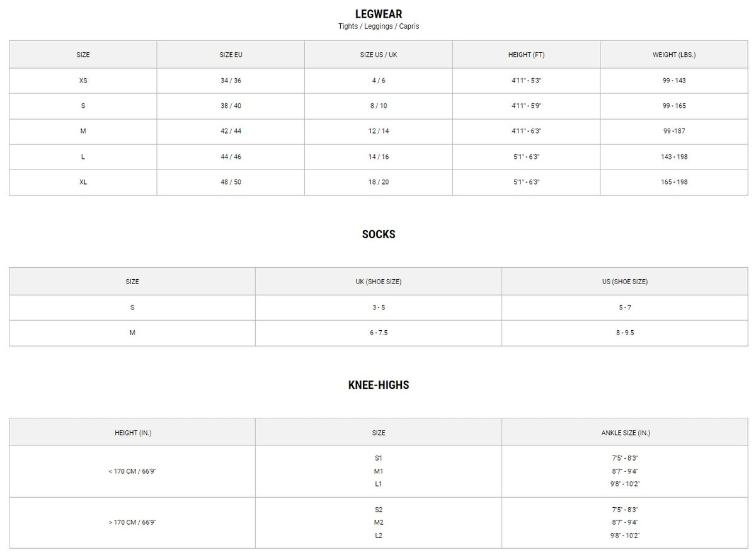
Task: Select the M2 knee-high size entry
Action: coord(379,522)
